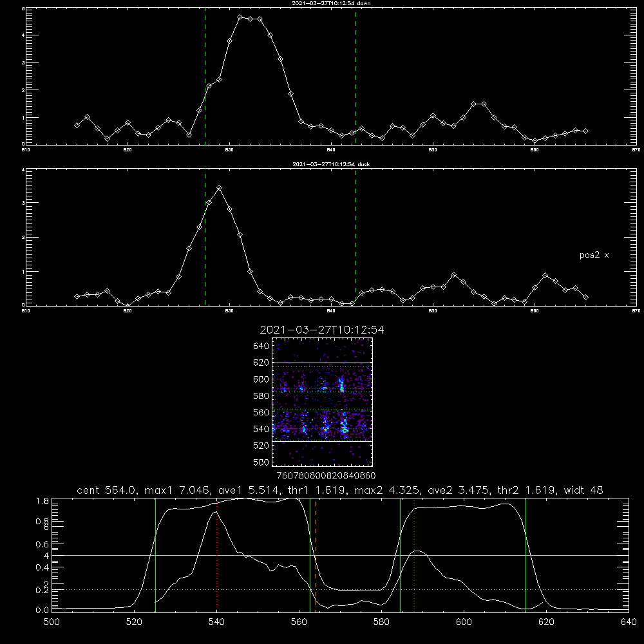Click the leftmost diamond marker on the dawn curve

point(77,125)
